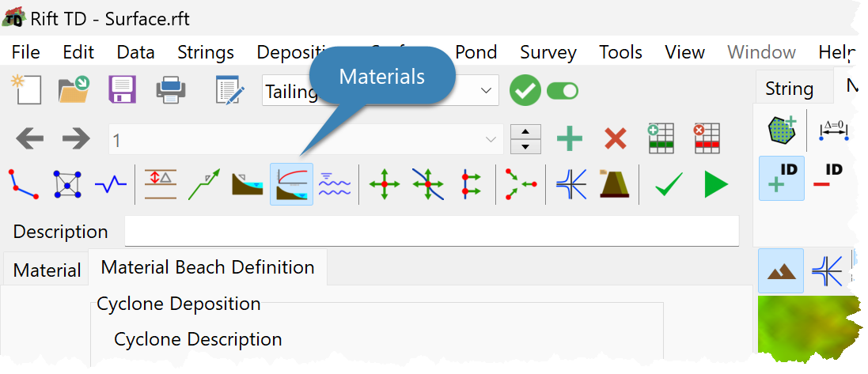Select the polyline string tool icon
This screenshot has height=374, width=868.
pyautogui.click(x=24, y=184)
